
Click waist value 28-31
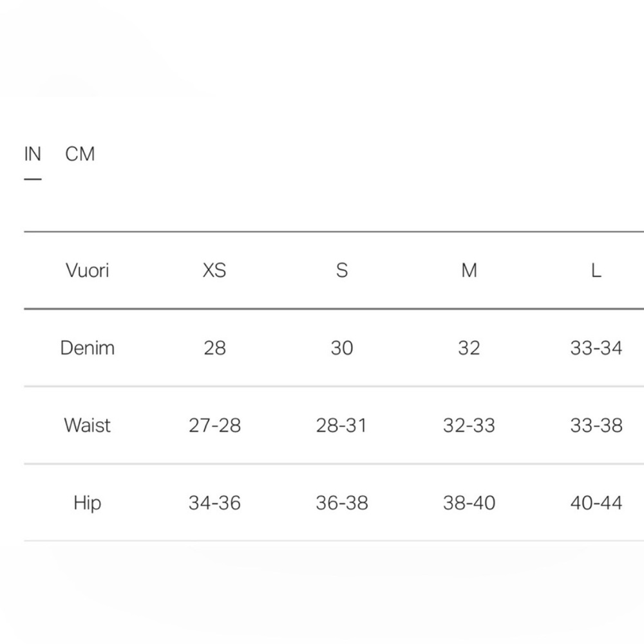click(342, 426)
